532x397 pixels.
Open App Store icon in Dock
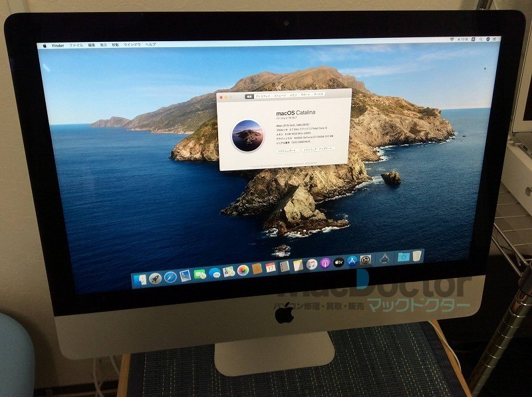[x=352, y=261]
